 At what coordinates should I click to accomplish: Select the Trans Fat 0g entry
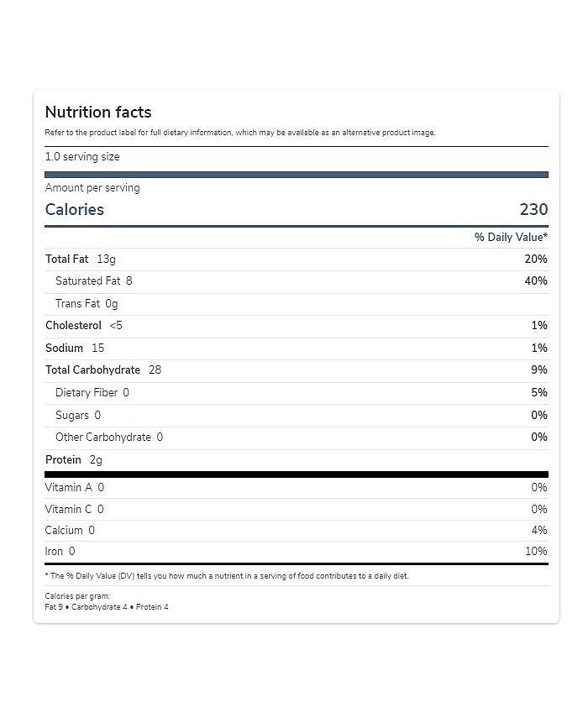coord(87,304)
